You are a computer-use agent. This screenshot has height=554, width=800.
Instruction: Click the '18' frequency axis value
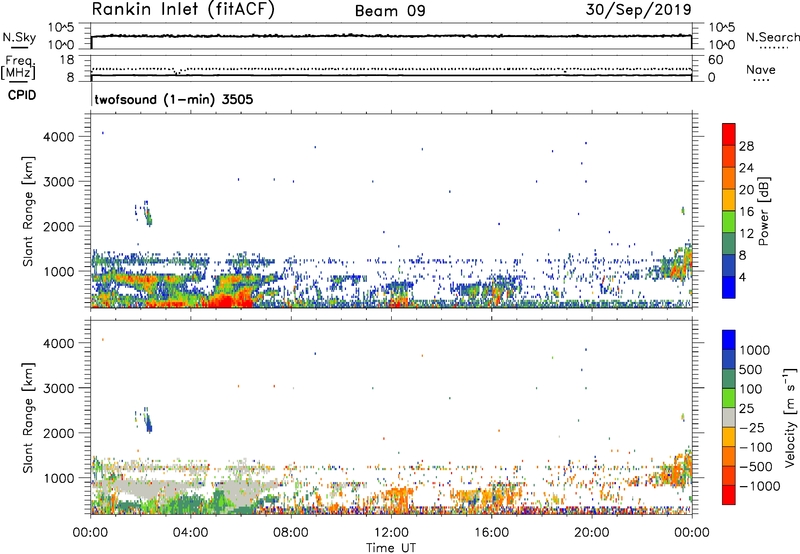(x=66, y=60)
